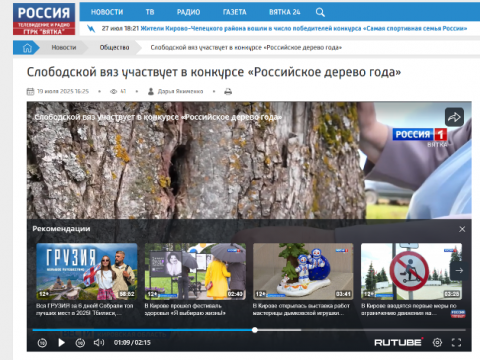480x360 pixels.
Task: Open the Новости menu item
Action: [x=107, y=12]
